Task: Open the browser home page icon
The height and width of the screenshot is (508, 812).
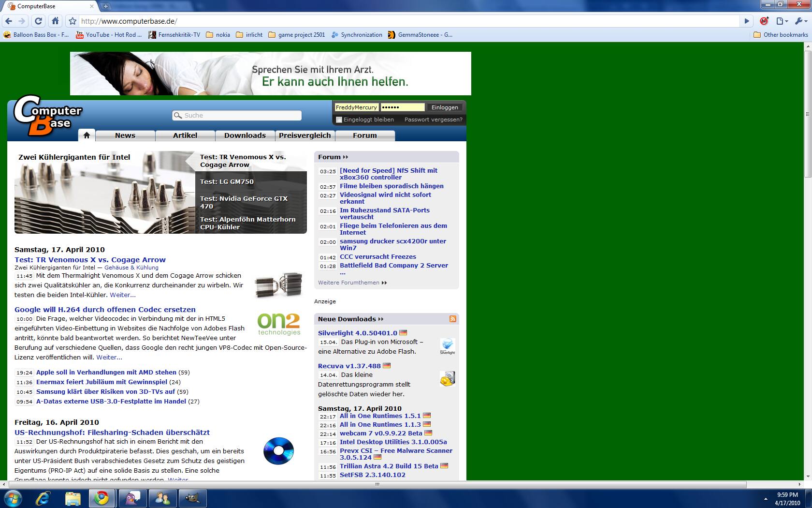Action: [56, 21]
